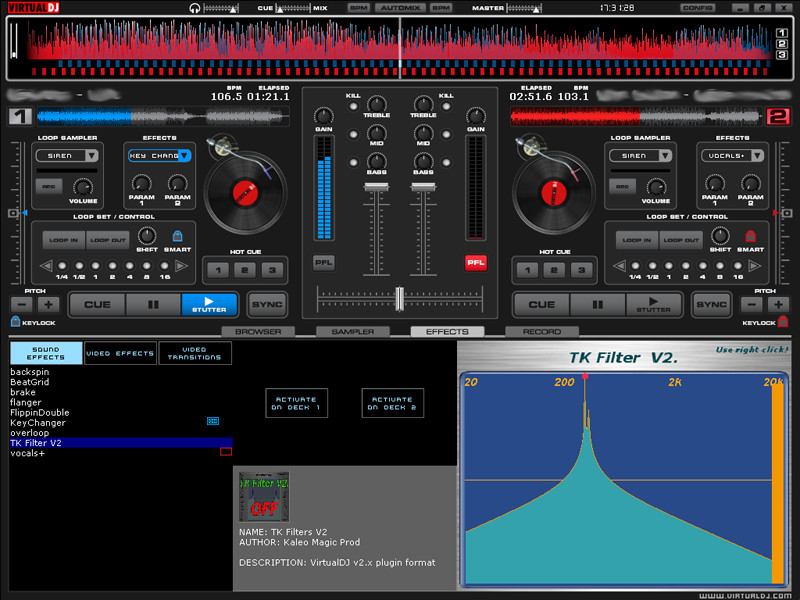Open deck 1 Key Changer effects dropdown
This screenshot has width=800, height=600.
[160, 156]
